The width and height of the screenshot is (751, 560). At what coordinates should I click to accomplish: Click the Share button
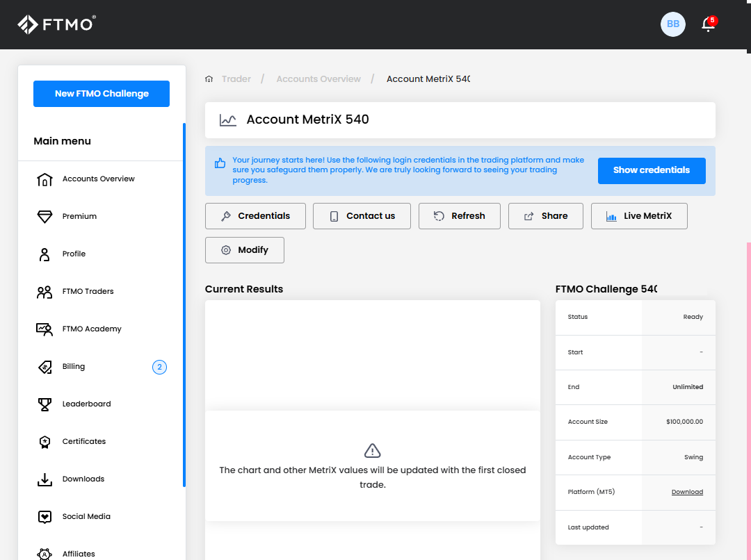[x=546, y=216]
